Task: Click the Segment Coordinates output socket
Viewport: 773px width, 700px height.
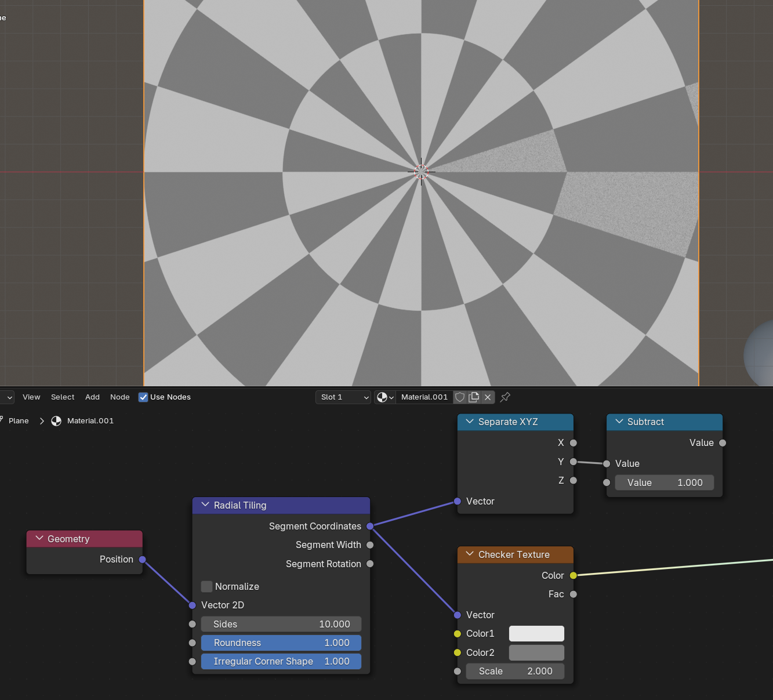Action: point(370,527)
